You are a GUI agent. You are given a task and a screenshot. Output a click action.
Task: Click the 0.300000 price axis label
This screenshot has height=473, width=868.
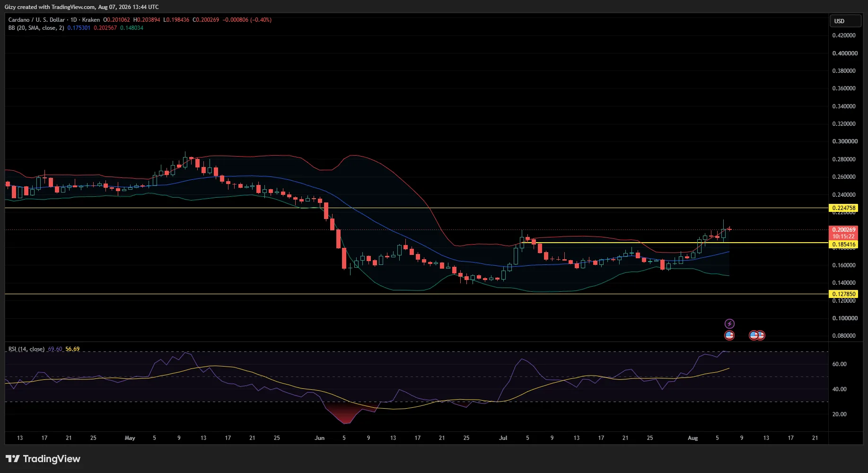point(845,141)
